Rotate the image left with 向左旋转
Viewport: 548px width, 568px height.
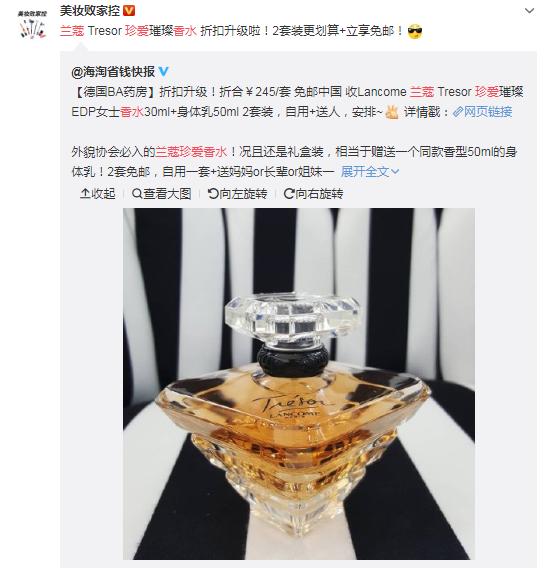(x=238, y=194)
